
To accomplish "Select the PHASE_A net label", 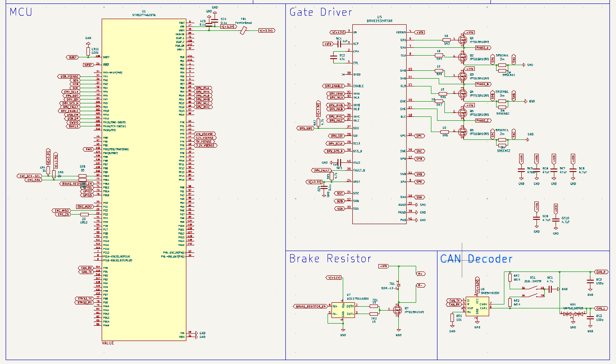I will 483,48.
